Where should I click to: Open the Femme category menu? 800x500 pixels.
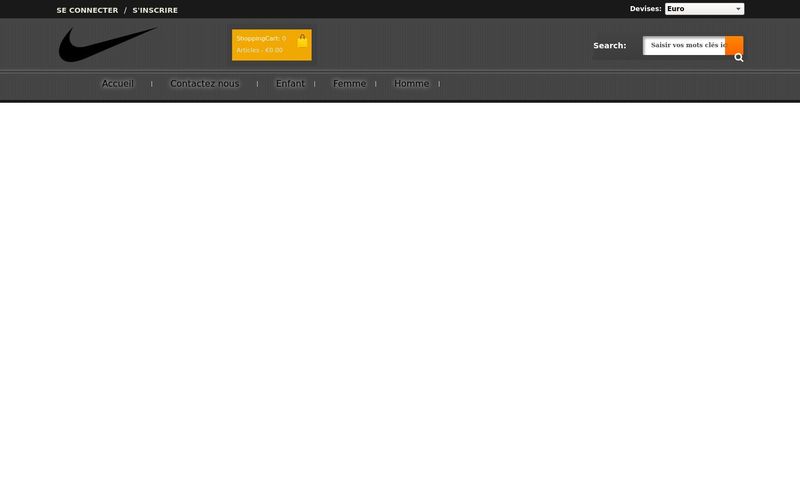pos(349,84)
